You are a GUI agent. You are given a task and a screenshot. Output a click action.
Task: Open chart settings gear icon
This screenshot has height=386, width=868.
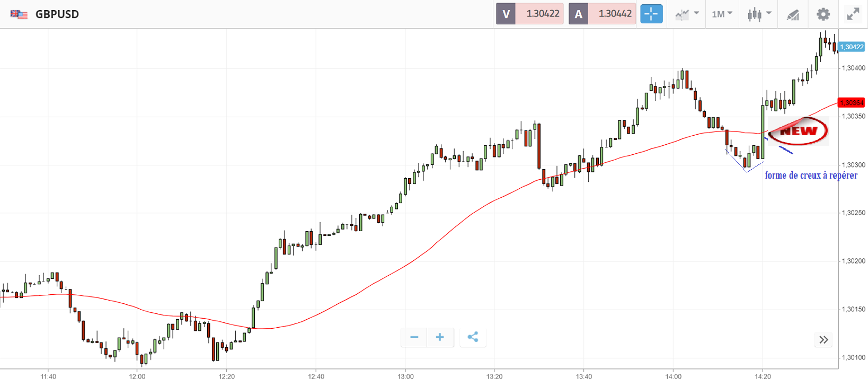[823, 14]
